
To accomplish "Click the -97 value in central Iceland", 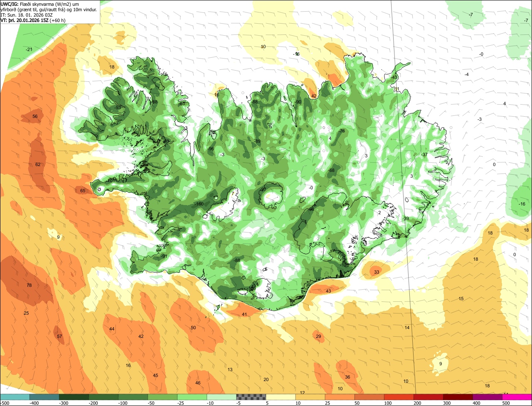I will coord(263,189).
